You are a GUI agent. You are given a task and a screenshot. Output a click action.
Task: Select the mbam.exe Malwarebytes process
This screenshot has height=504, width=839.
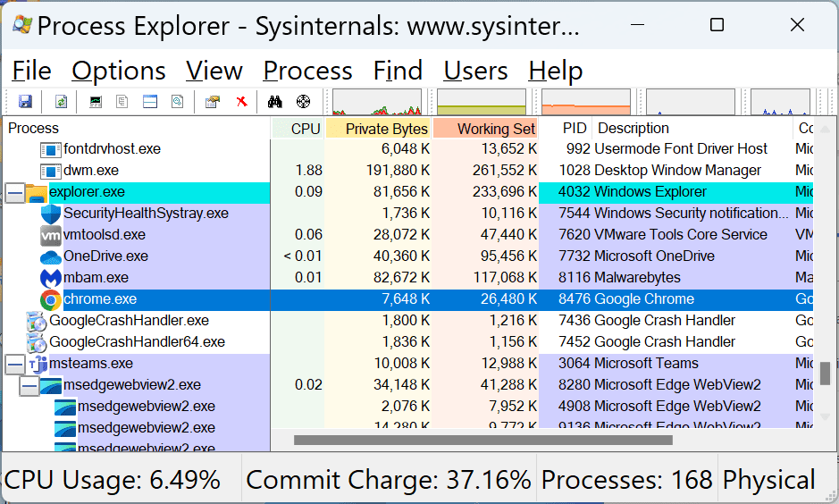tap(96, 278)
